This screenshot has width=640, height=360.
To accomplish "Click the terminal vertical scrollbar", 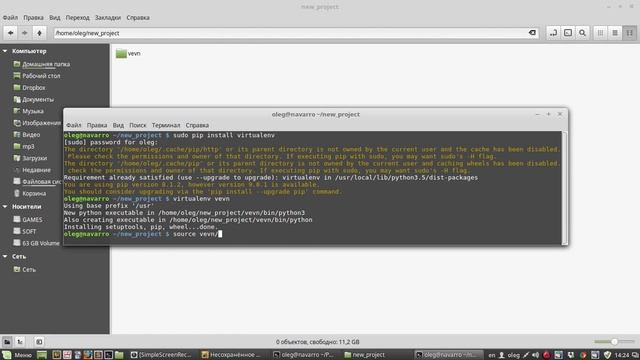I will click(564, 188).
